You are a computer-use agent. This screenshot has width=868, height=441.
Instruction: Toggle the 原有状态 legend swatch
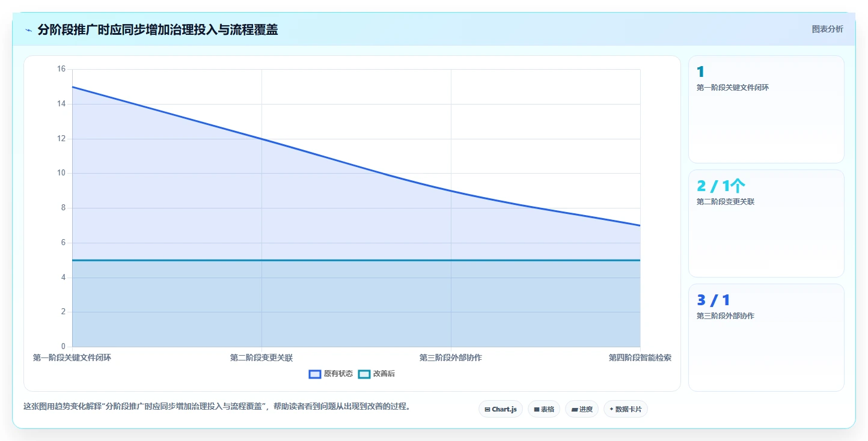[x=315, y=374]
